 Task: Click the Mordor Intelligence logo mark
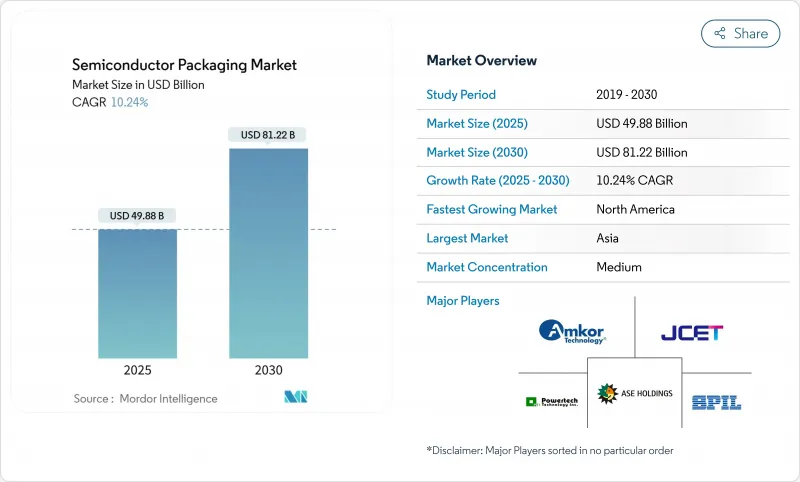point(295,397)
